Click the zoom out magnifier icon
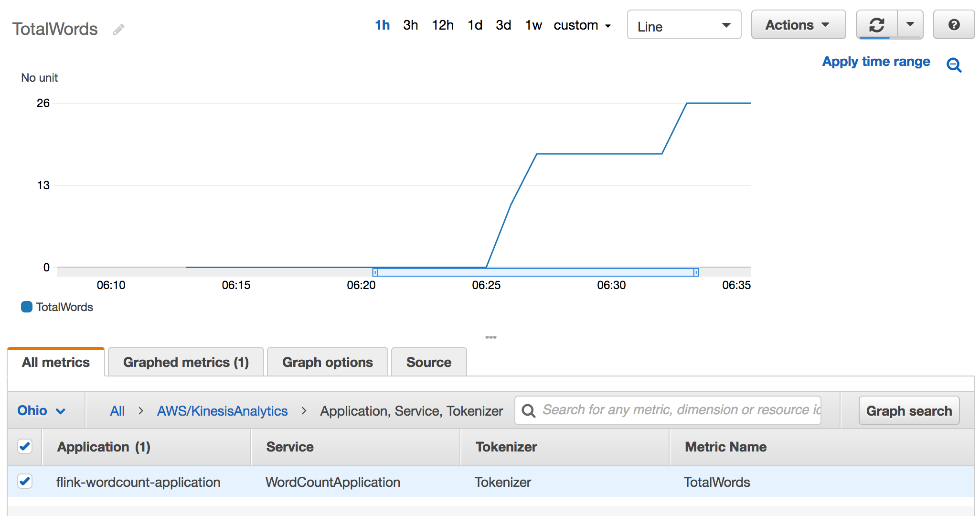 pos(954,64)
